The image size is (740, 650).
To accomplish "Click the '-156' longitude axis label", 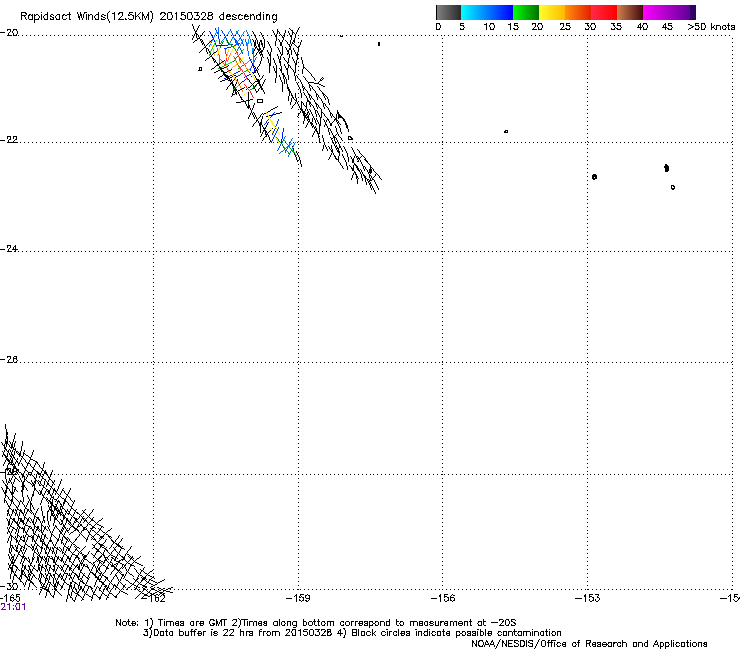I will 443,598.
